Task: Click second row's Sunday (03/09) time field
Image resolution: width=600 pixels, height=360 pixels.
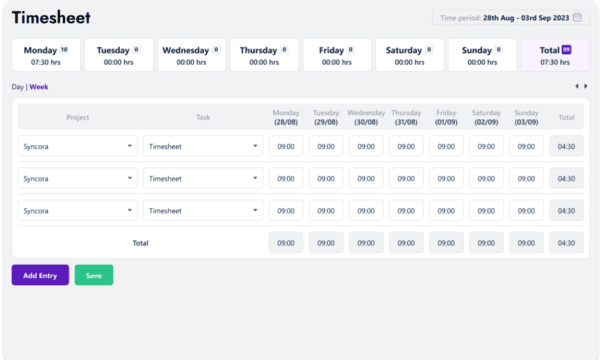Action: point(526,178)
